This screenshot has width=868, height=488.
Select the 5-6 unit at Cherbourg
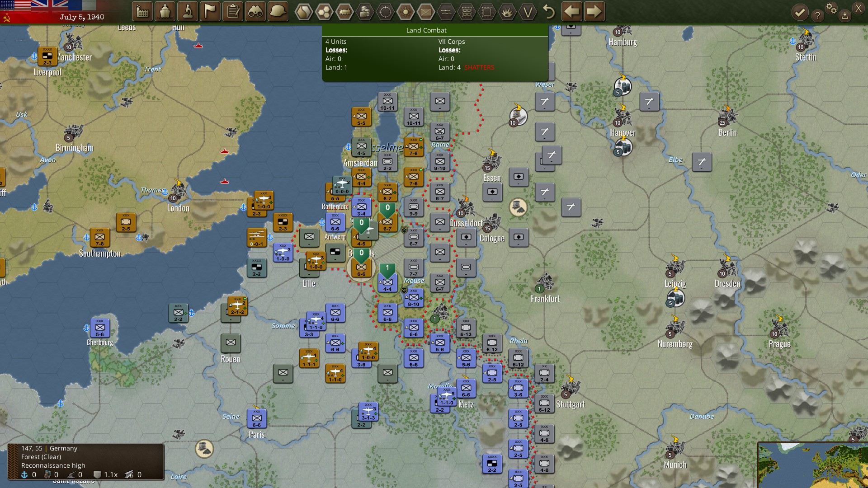click(x=100, y=328)
